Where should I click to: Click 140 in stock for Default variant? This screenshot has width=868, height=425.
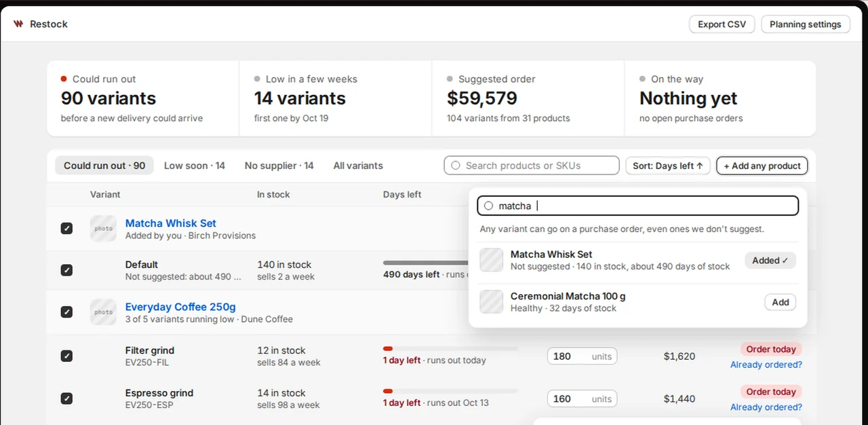[x=284, y=265]
